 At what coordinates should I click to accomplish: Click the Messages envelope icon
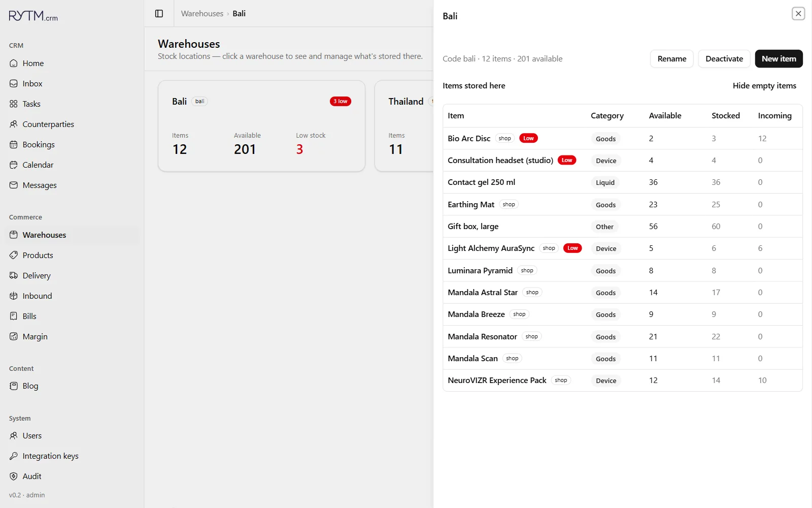(14, 185)
